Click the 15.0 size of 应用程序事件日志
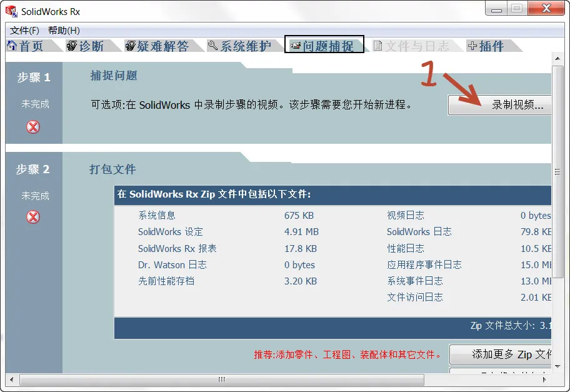 pos(536,265)
